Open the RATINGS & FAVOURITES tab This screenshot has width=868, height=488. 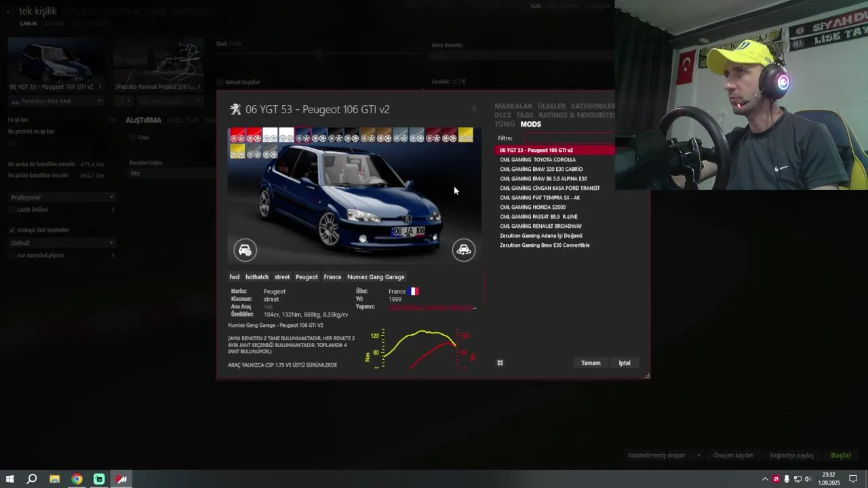pyautogui.click(x=576, y=115)
